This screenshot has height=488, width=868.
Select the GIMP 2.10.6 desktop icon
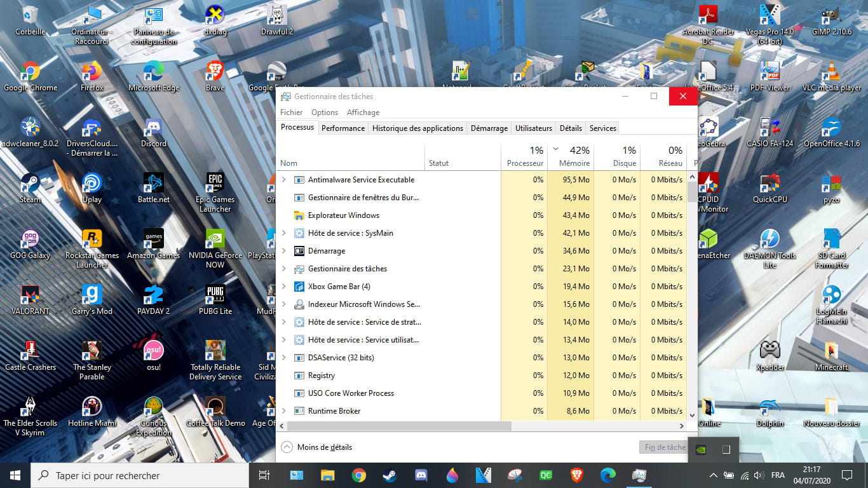831,21
